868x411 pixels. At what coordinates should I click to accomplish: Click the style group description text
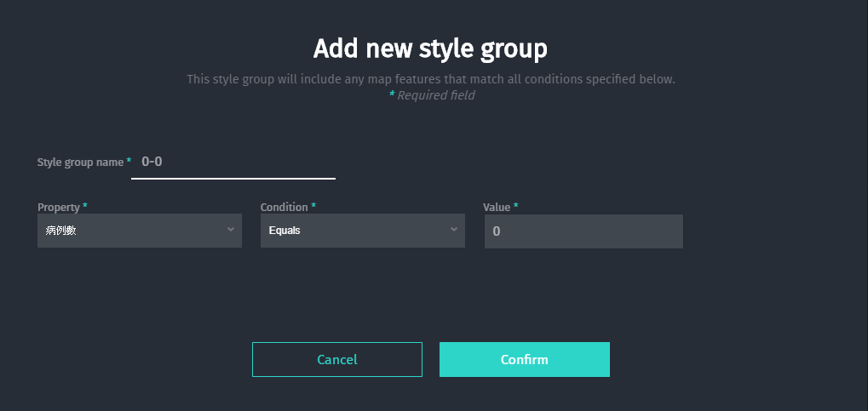click(431, 79)
